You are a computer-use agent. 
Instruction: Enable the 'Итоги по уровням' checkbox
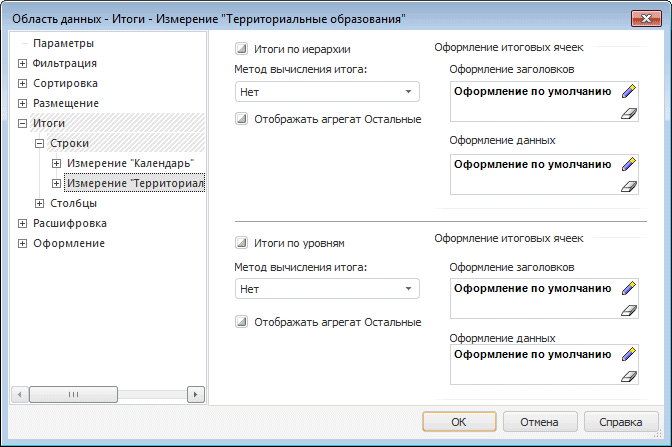point(241,242)
